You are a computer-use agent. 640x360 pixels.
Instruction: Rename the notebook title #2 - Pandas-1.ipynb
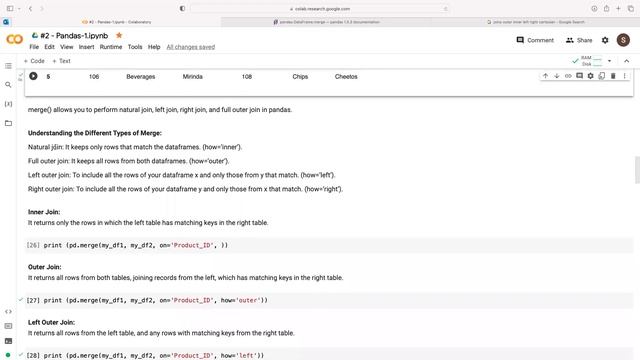74,36
